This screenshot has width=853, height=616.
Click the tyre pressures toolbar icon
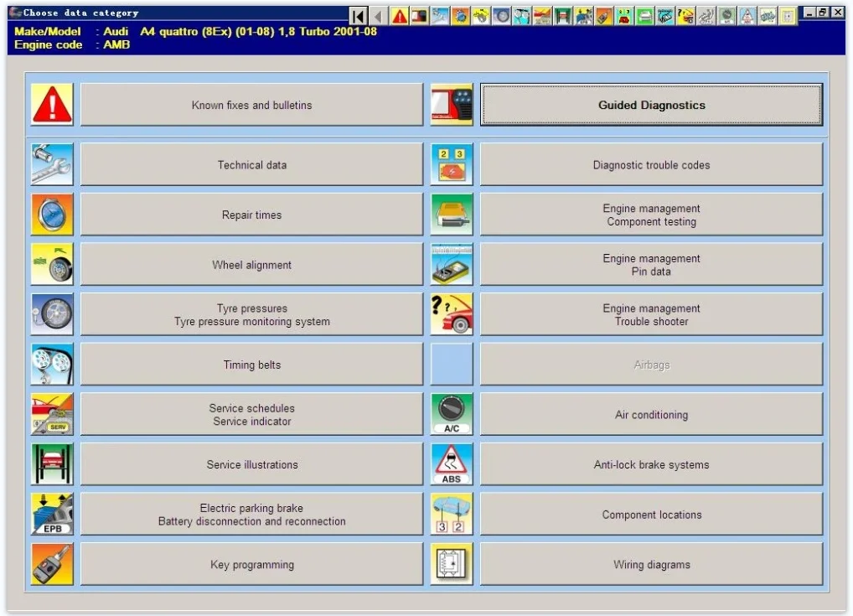click(501, 16)
